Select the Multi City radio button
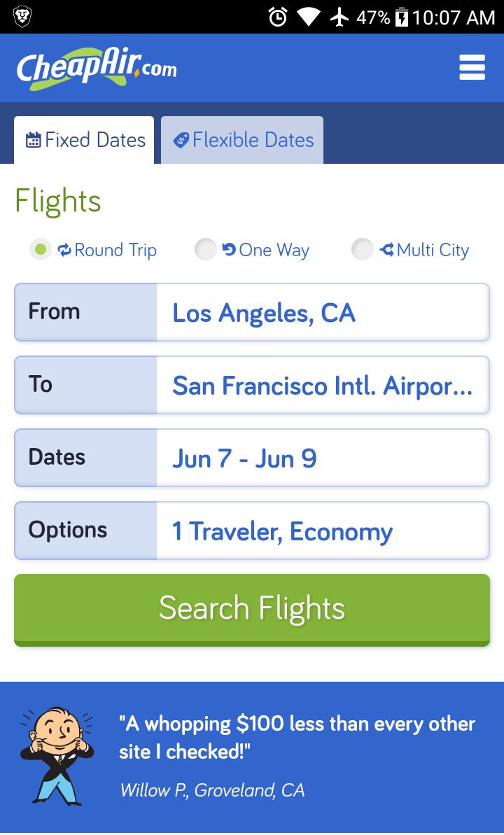The width and height of the screenshot is (504, 835). (x=362, y=249)
